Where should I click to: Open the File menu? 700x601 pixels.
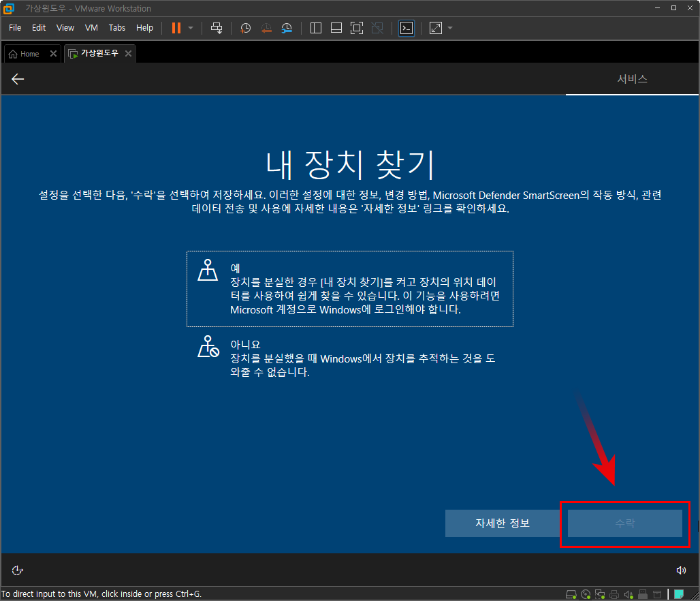[15, 28]
